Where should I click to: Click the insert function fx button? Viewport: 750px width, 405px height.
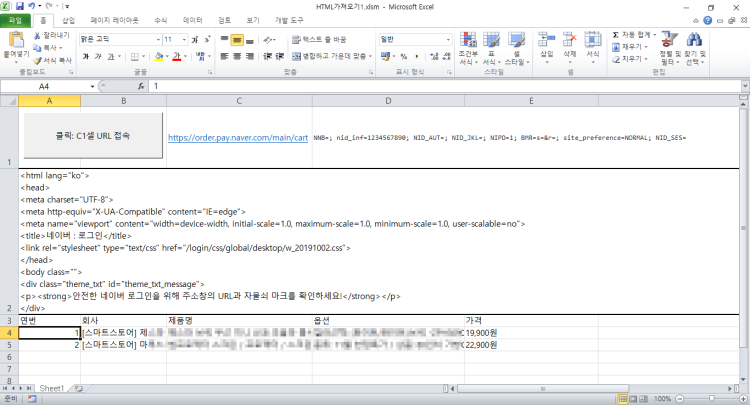click(141, 87)
